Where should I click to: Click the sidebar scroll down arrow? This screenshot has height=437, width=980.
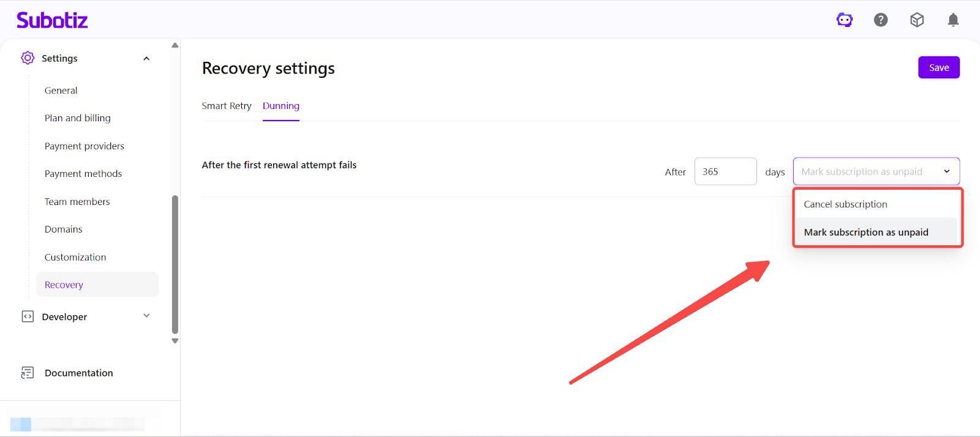pos(175,341)
